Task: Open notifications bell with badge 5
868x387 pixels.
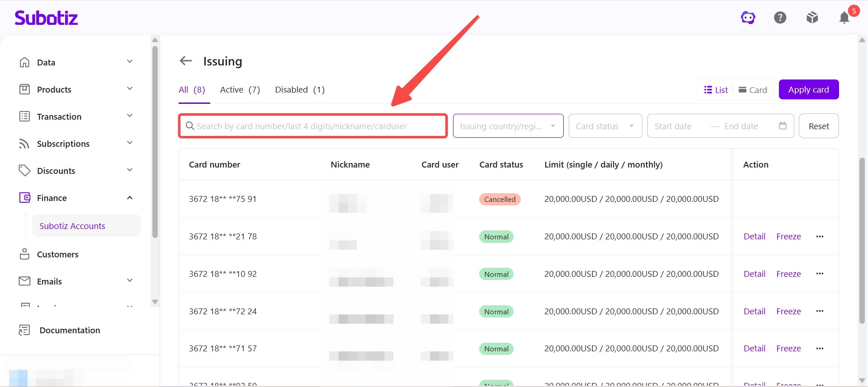Action: pos(844,18)
